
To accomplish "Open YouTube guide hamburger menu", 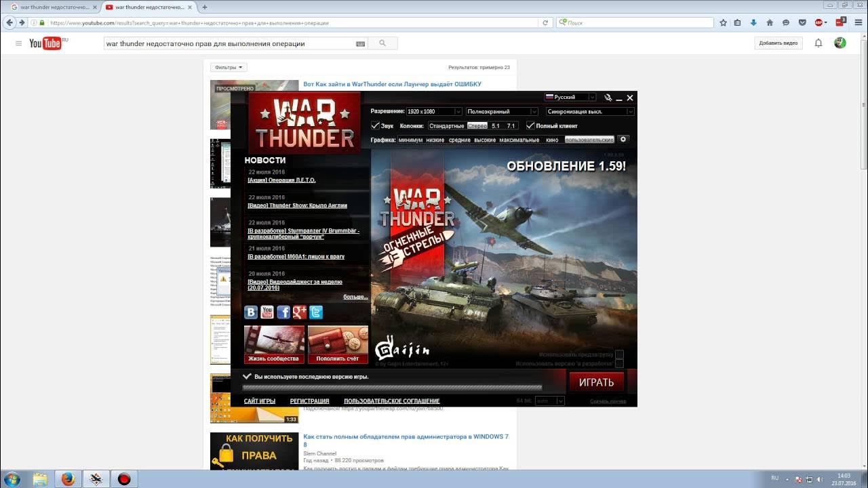I will pos(18,43).
